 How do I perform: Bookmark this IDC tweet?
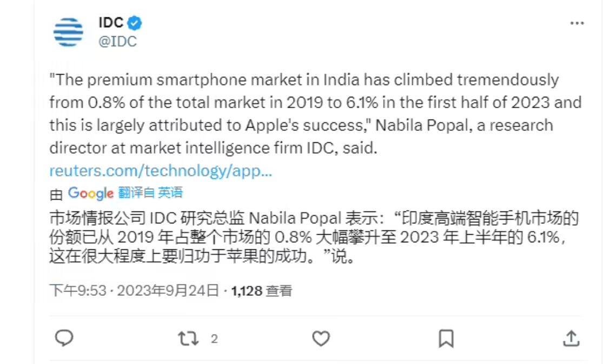pos(446,339)
